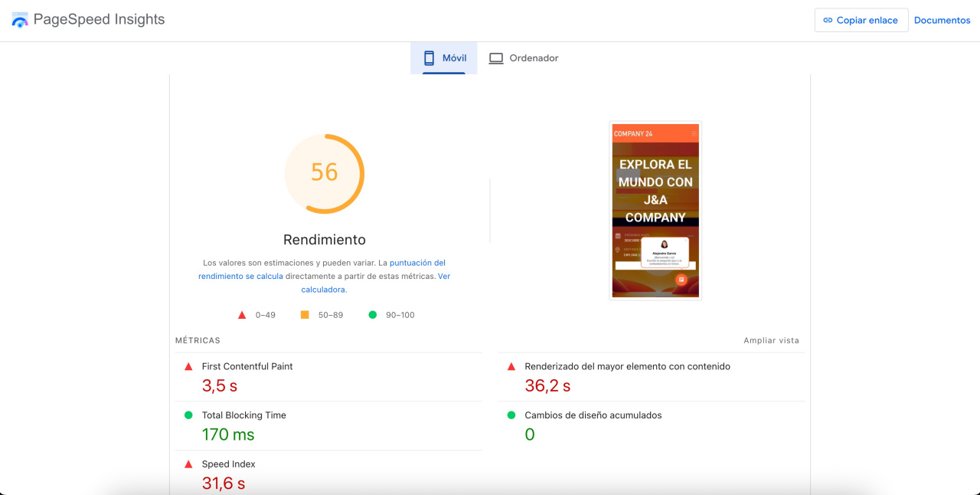Click the desktop monitor icon beside Ordenador
Screen dimensions: 980x495
pyautogui.click(x=496, y=58)
